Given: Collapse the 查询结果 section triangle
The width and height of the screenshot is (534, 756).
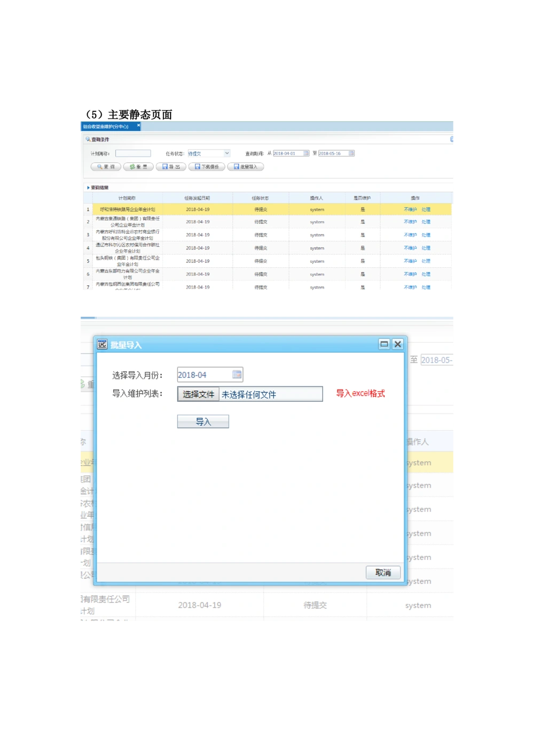Looking at the screenshot, I should (x=88, y=188).
